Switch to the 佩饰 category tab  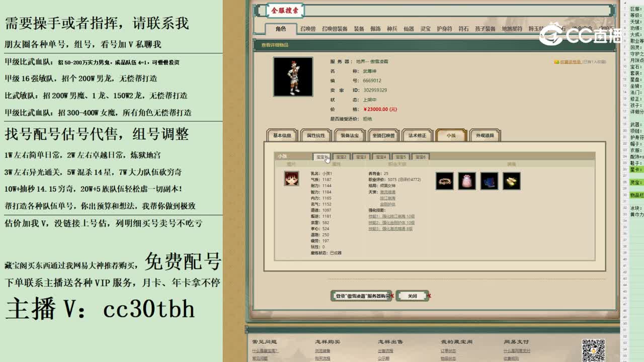375,29
